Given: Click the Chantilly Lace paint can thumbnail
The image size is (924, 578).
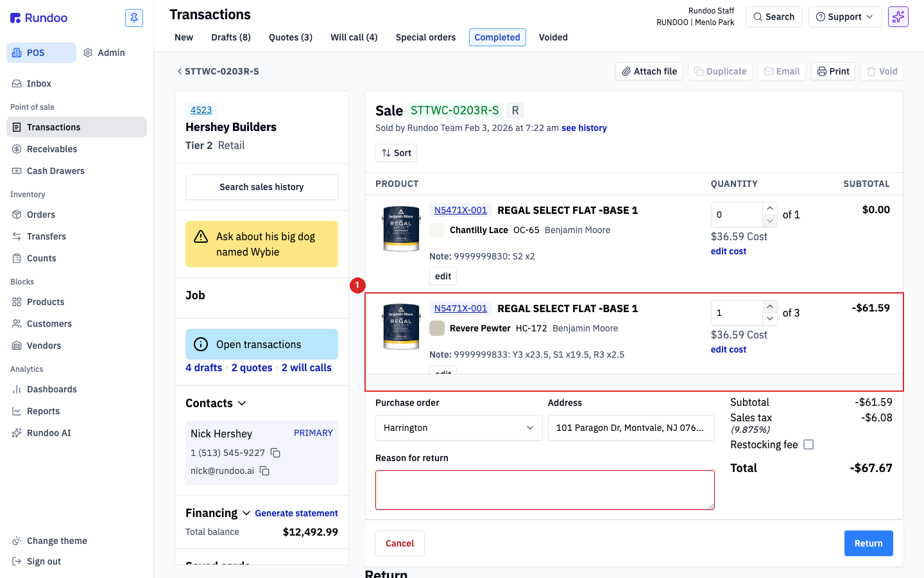Looking at the screenshot, I should tap(401, 228).
